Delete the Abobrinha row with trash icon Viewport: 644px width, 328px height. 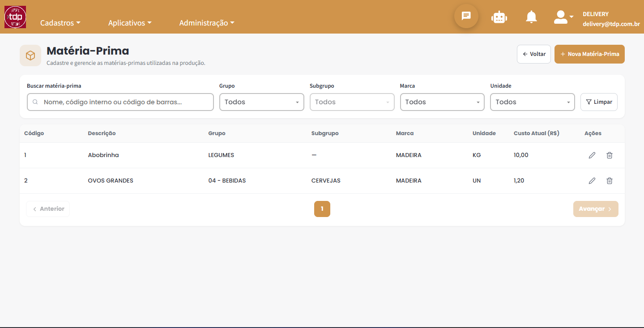pos(610,155)
